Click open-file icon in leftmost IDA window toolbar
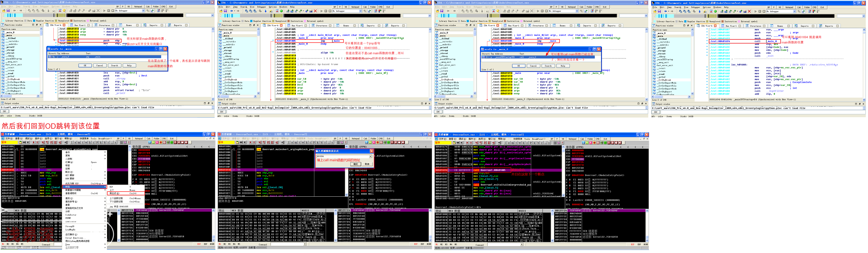868x253 pixels. click(x=4, y=11)
